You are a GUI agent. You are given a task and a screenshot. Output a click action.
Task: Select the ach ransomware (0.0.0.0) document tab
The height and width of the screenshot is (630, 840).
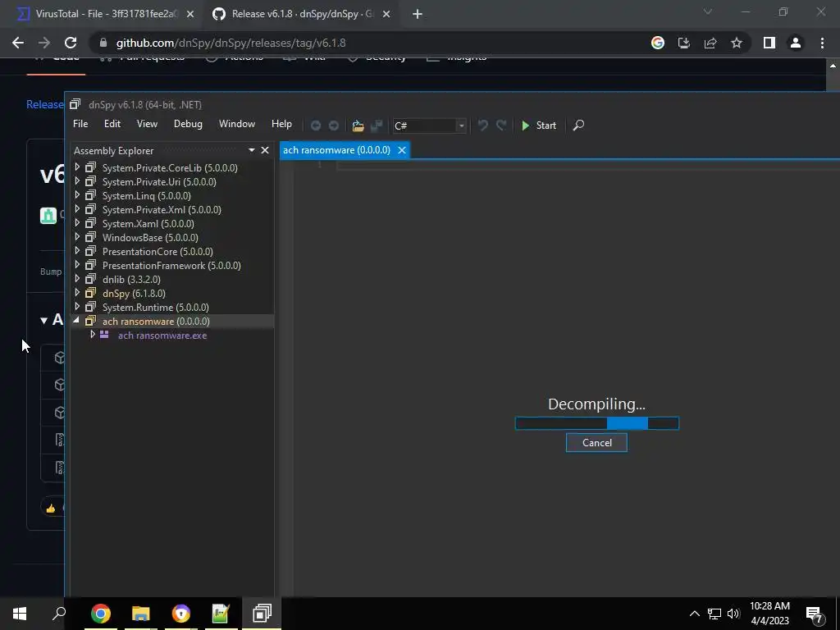pyautogui.click(x=336, y=150)
